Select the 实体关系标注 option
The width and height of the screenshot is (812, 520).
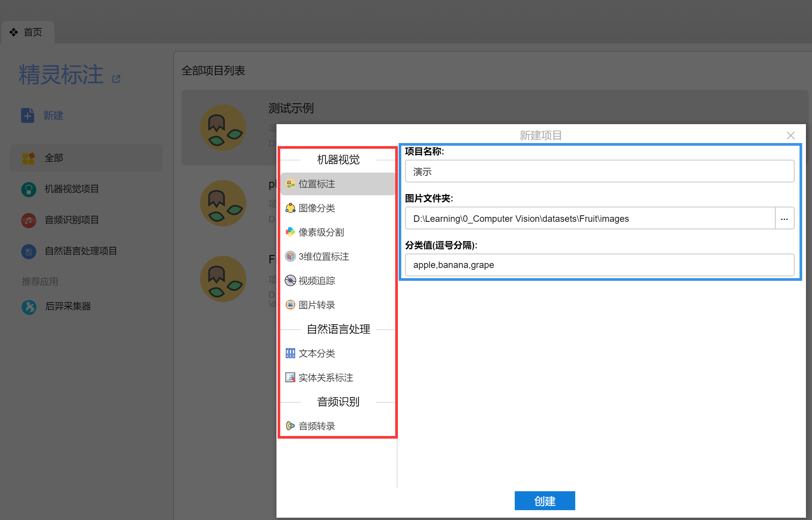[325, 377]
